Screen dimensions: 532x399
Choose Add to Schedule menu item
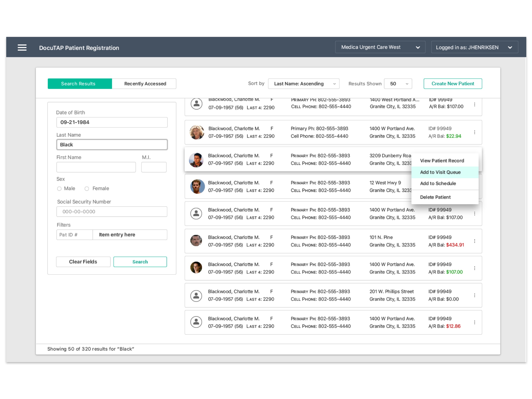pyautogui.click(x=445, y=183)
